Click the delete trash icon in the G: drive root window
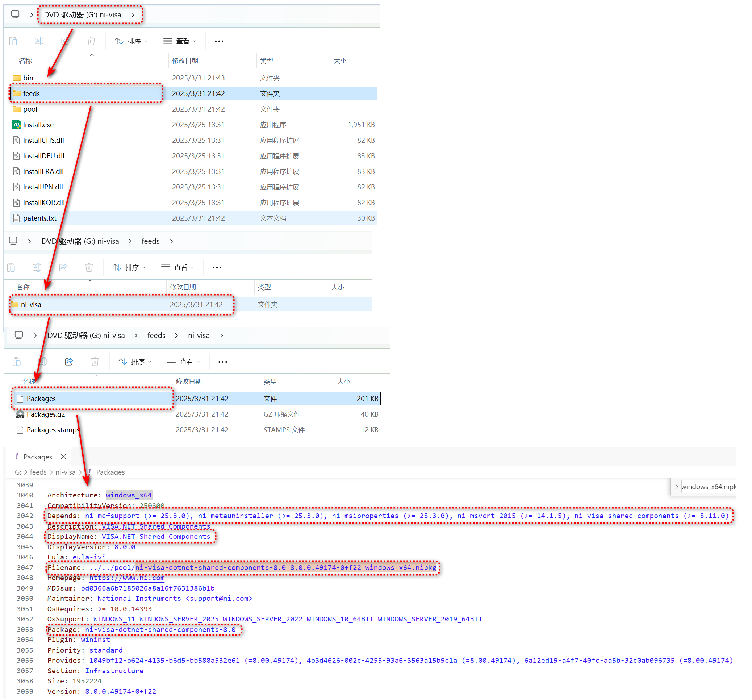The width and height of the screenshot is (752, 700). (91, 41)
